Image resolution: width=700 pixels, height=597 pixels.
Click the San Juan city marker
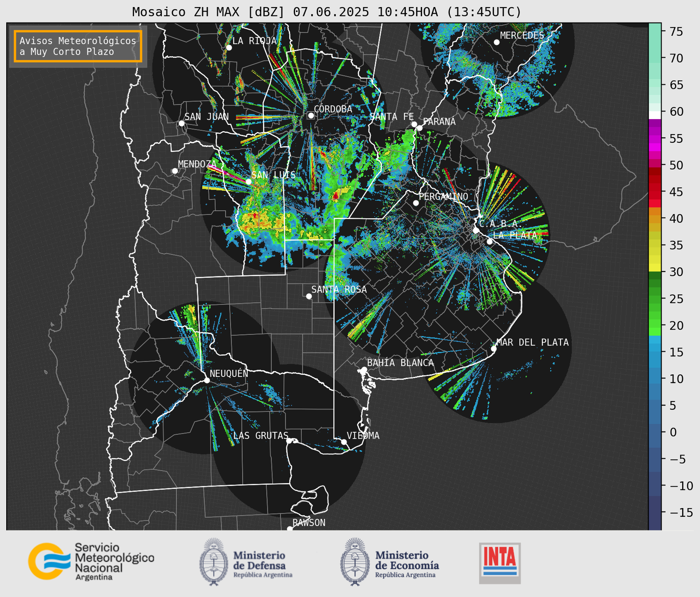point(181,123)
